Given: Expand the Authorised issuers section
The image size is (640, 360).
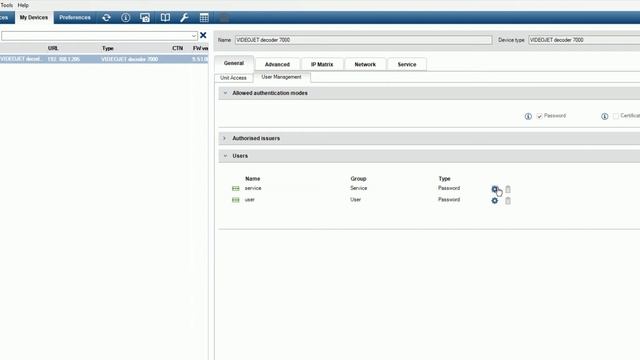Looking at the screenshot, I should tap(224, 138).
